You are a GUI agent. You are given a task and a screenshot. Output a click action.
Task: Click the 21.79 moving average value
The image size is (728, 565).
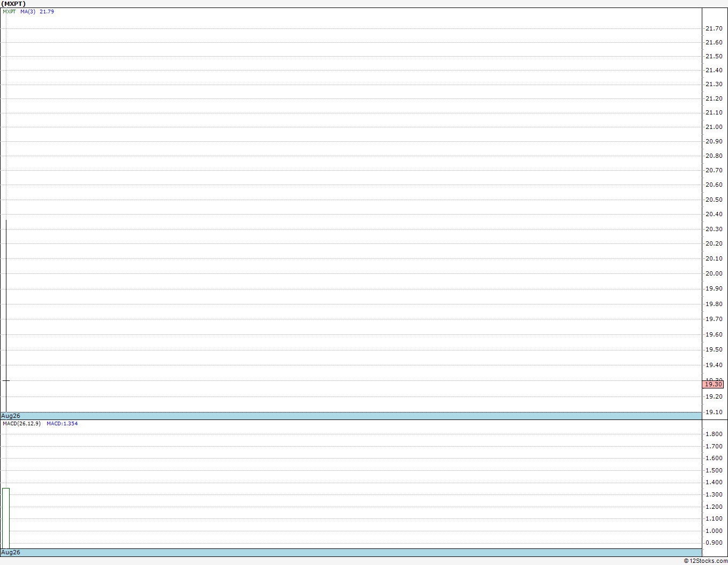click(x=47, y=12)
